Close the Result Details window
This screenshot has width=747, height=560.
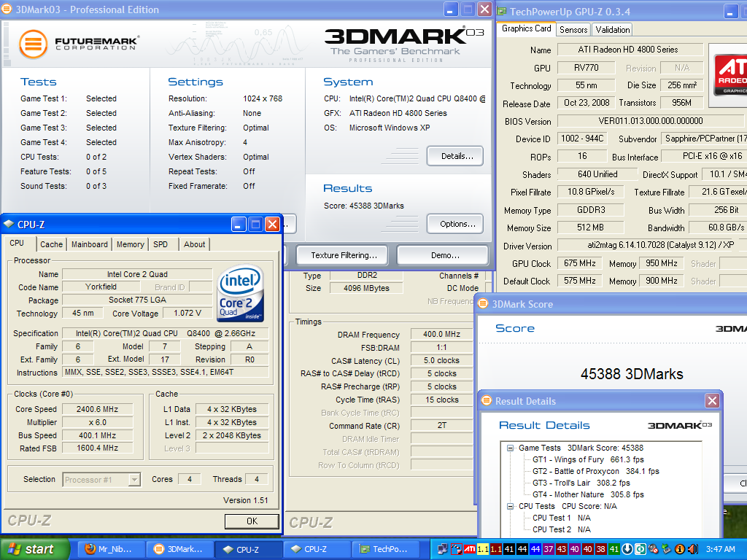[712, 401]
